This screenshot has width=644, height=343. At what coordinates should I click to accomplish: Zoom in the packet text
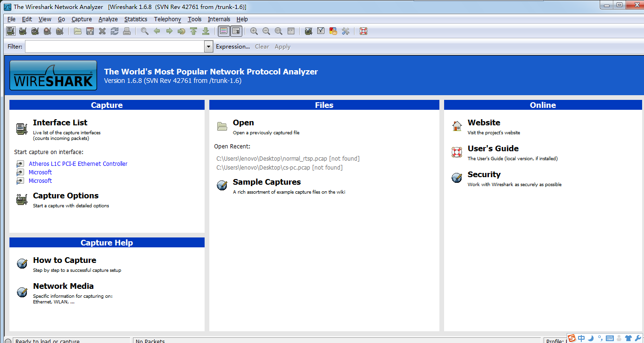(x=254, y=31)
